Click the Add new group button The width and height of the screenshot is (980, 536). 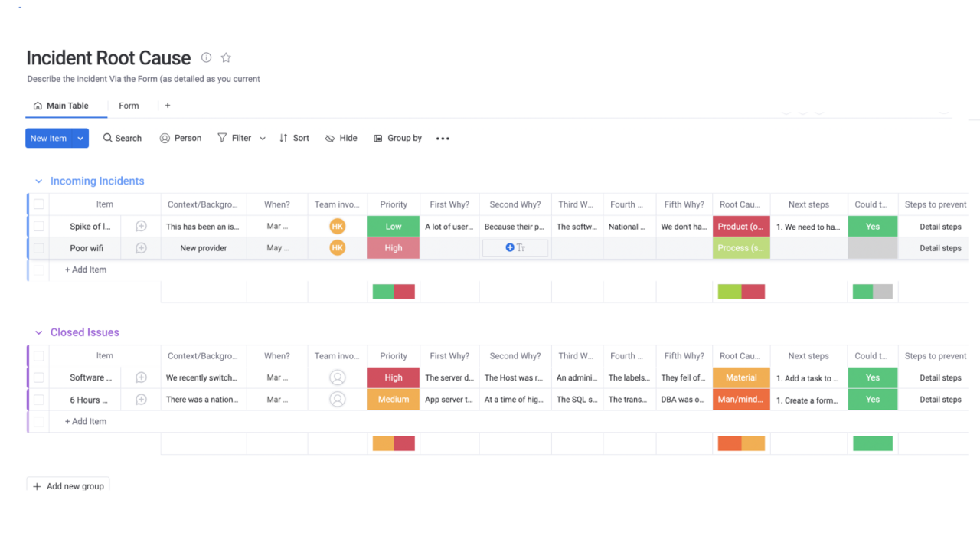(68, 485)
